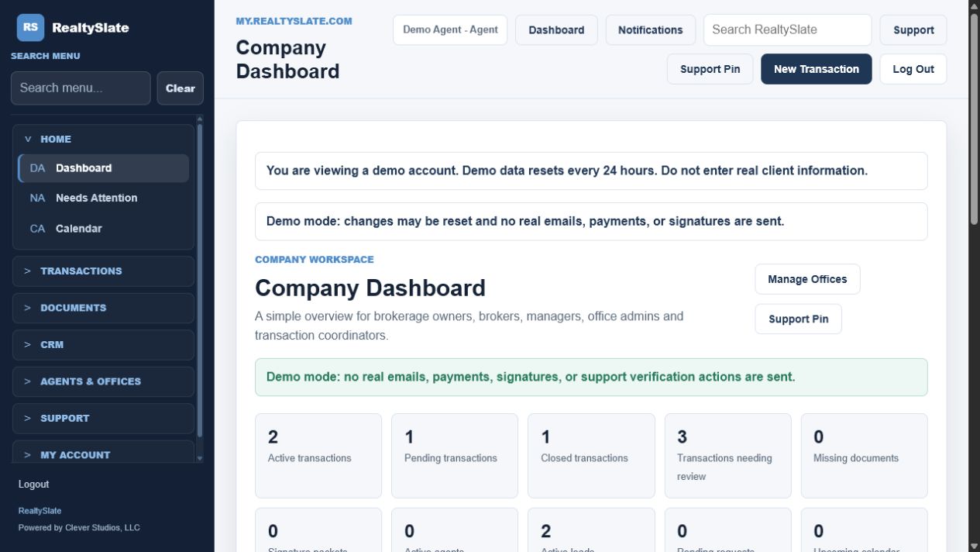The height and width of the screenshot is (552, 980).
Task: Open Dashboard in the sidebar menu
Action: [x=103, y=168]
